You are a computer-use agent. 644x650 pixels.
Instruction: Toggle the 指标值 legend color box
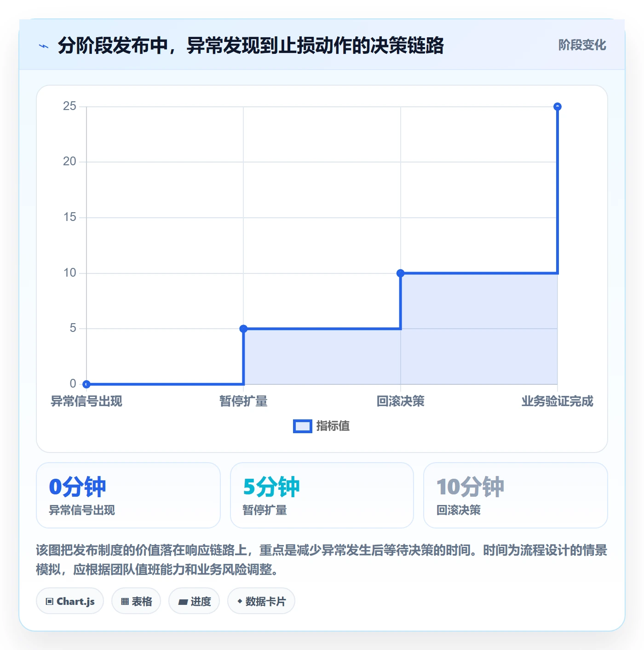(303, 426)
